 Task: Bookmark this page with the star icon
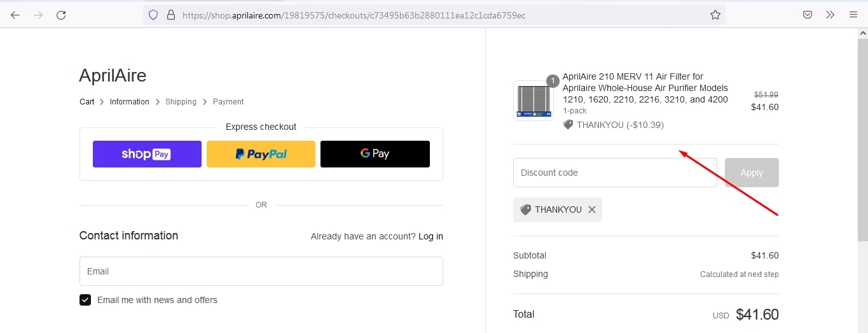[715, 15]
